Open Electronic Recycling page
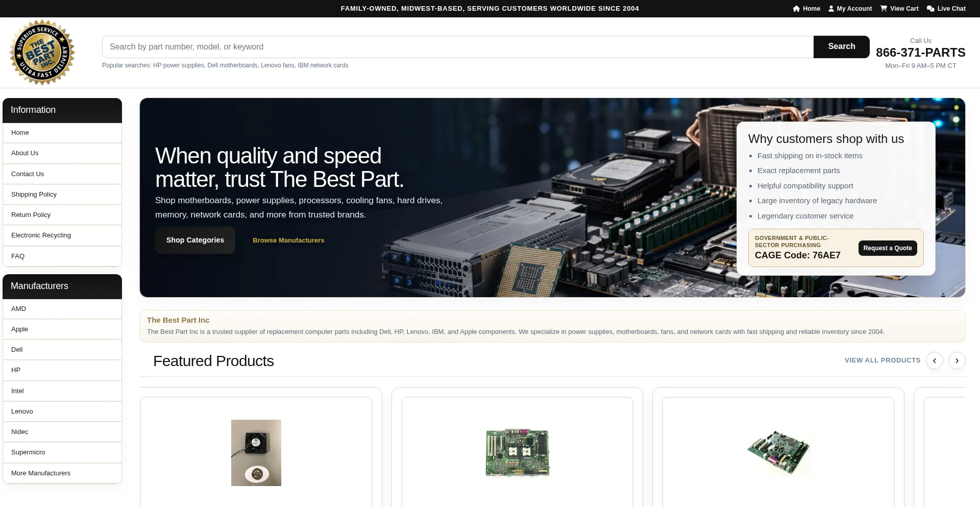The image size is (980, 507). (62, 235)
